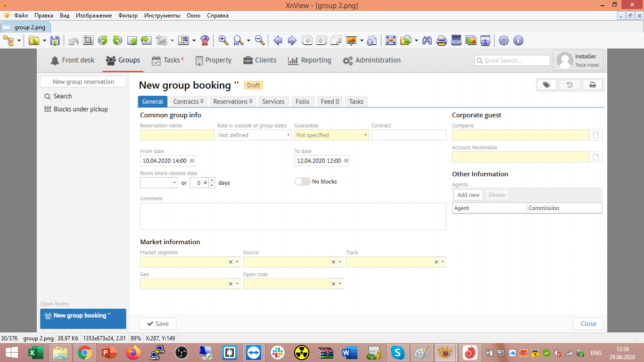
Task: Open the Фильтр menu
Action: tap(128, 16)
